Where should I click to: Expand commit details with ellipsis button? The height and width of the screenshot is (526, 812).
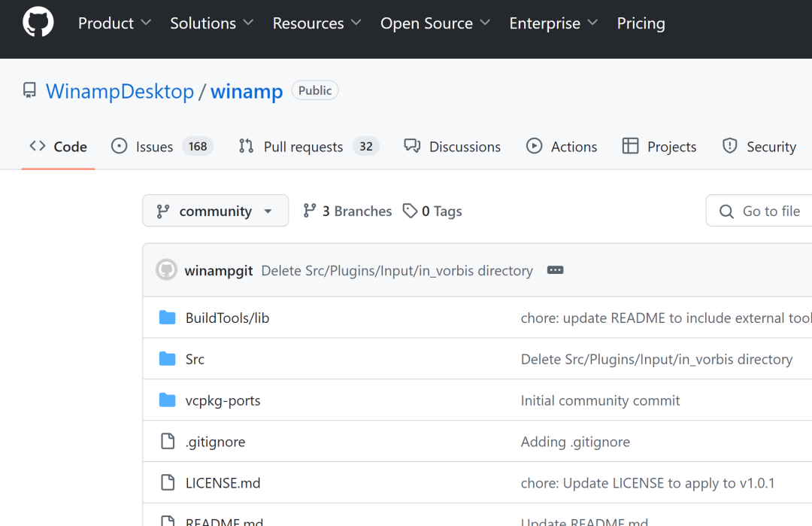[555, 270]
